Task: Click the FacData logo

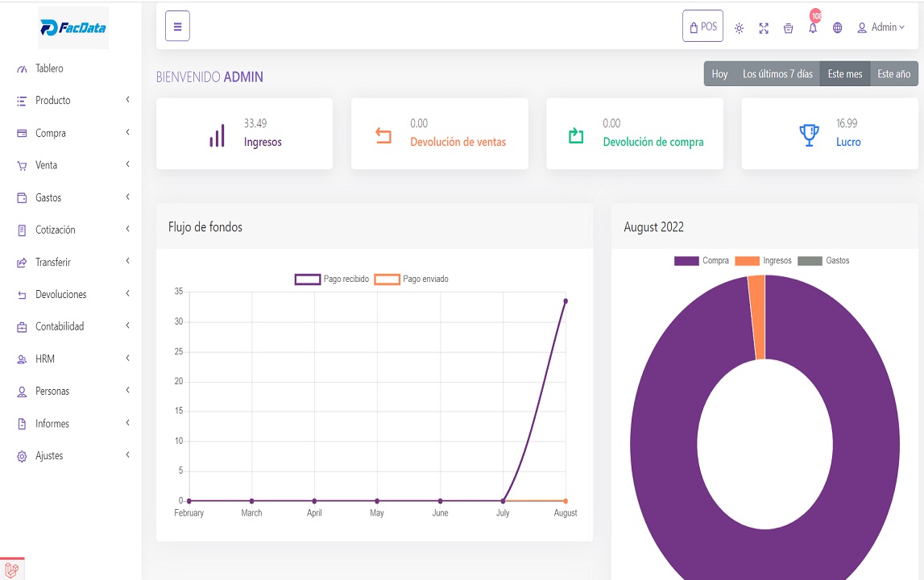Action: [x=73, y=27]
